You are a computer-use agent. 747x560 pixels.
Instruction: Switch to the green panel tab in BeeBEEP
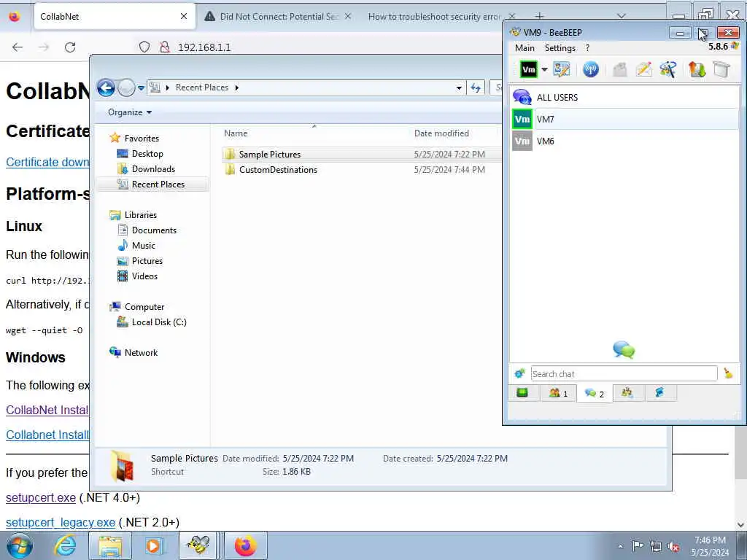pos(522,393)
